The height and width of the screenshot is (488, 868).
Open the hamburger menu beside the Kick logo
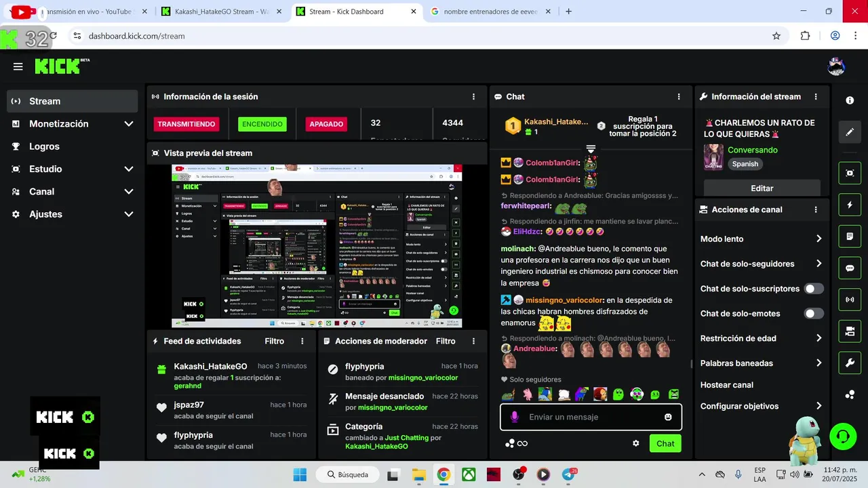(x=18, y=66)
